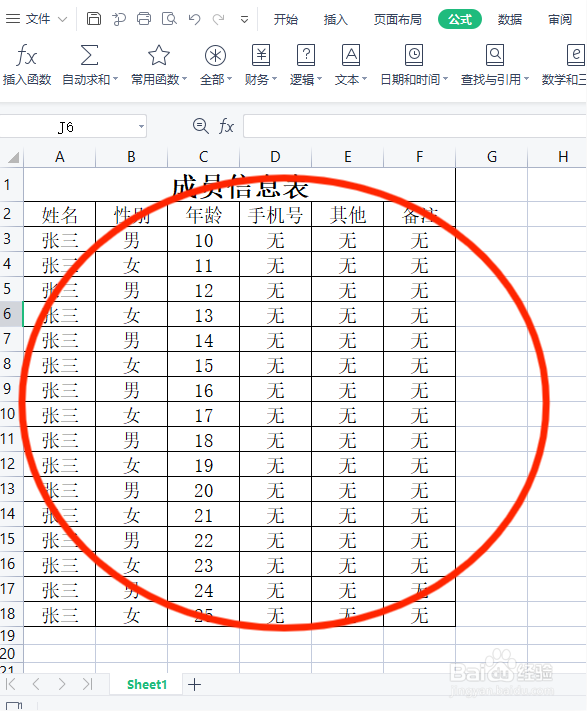Screen dimensions: 587x711
Task: Click the print icon in quick toolbar
Action: [144, 19]
